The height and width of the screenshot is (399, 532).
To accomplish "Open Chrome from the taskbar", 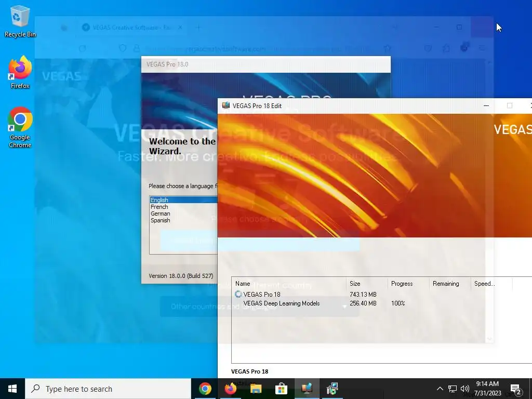I will click(205, 389).
